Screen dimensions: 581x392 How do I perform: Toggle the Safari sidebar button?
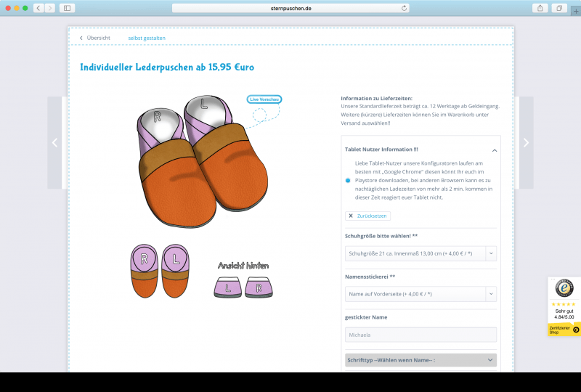tap(67, 8)
